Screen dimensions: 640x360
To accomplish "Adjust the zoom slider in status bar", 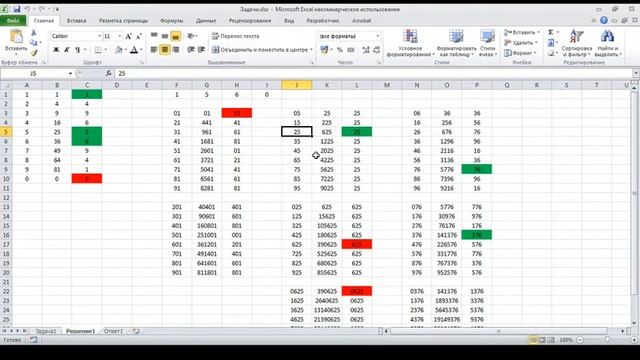I will point(607,340).
